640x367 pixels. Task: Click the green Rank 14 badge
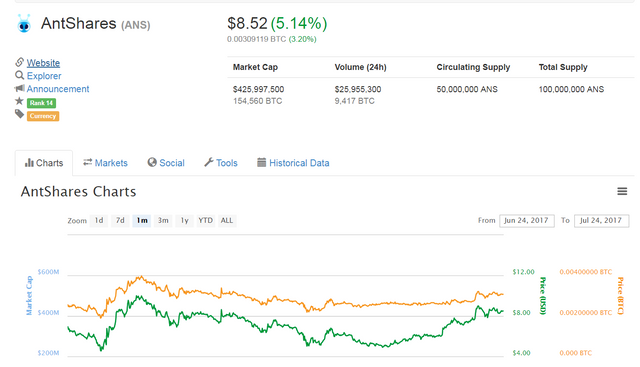point(41,103)
